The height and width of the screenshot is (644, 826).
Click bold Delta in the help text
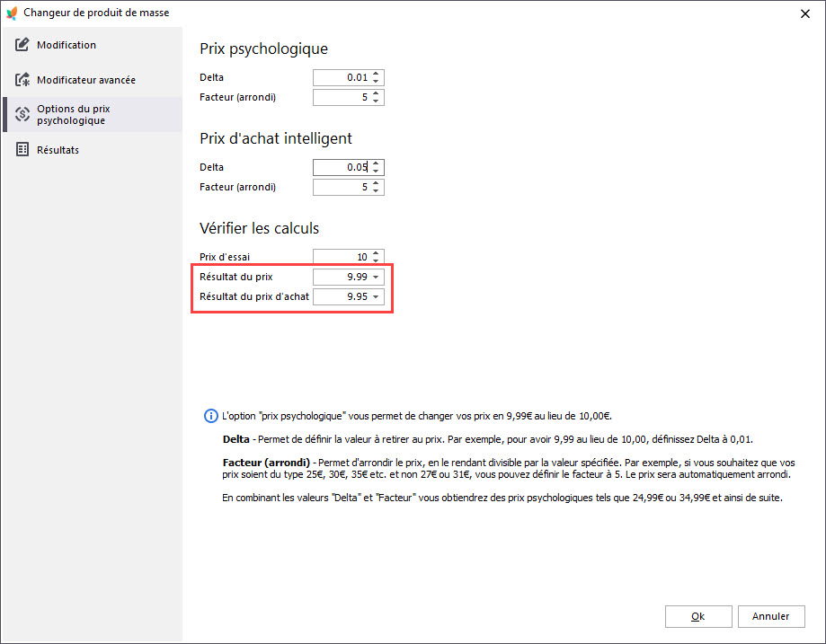pyautogui.click(x=236, y=439)
